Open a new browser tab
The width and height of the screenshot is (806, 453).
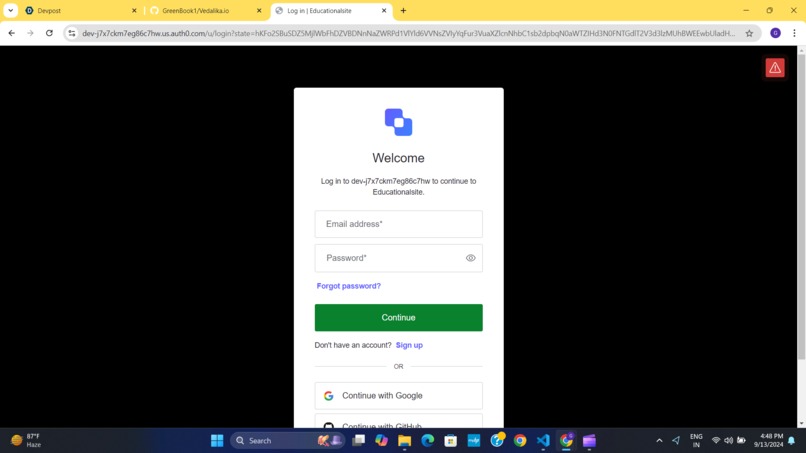point(404,11)
